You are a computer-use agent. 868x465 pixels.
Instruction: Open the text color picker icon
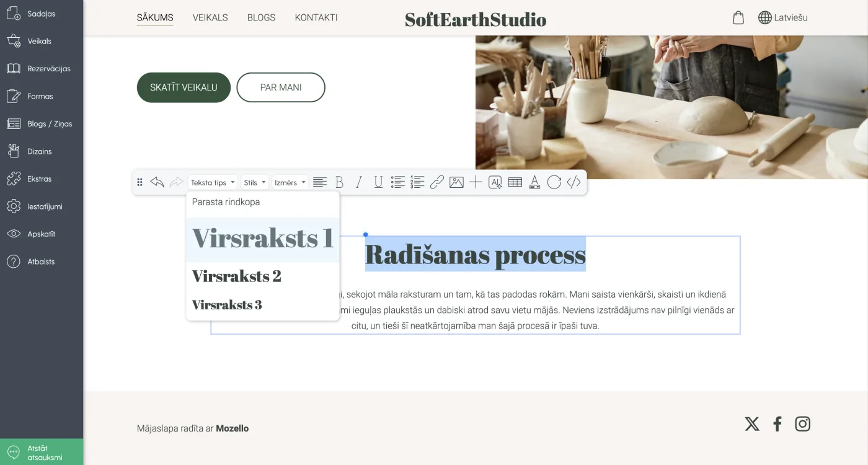click(534, 182)
